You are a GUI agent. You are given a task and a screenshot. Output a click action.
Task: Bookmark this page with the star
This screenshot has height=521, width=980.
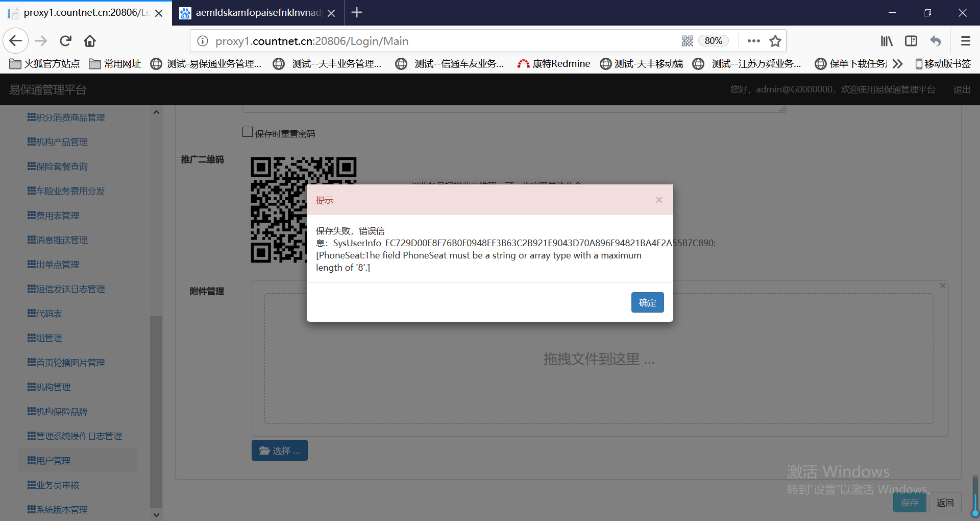coord(775,41)
